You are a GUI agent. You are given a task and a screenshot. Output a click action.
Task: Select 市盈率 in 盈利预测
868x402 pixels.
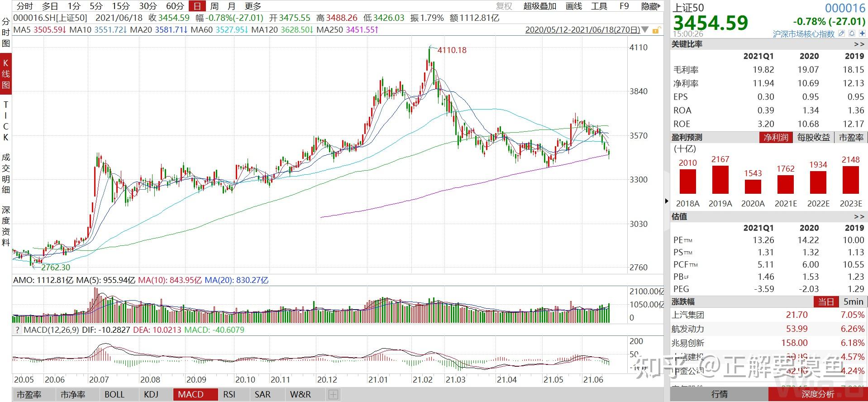pos(851,137)
